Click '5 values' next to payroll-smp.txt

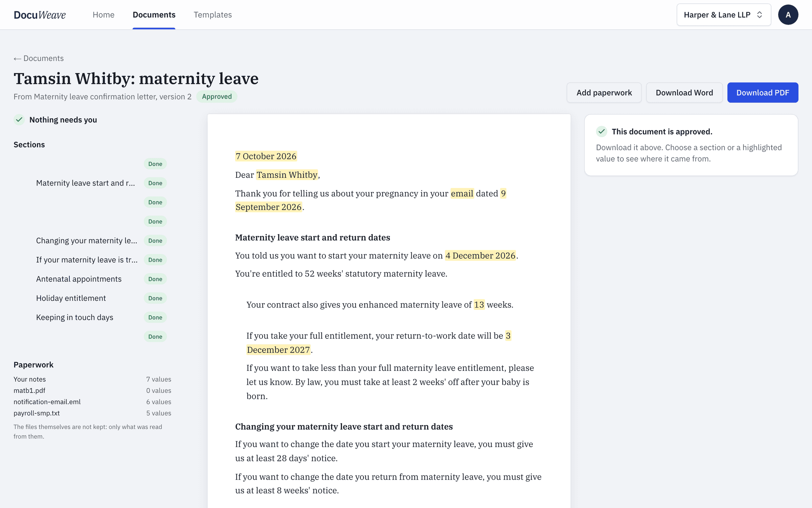tap(159, 413)
